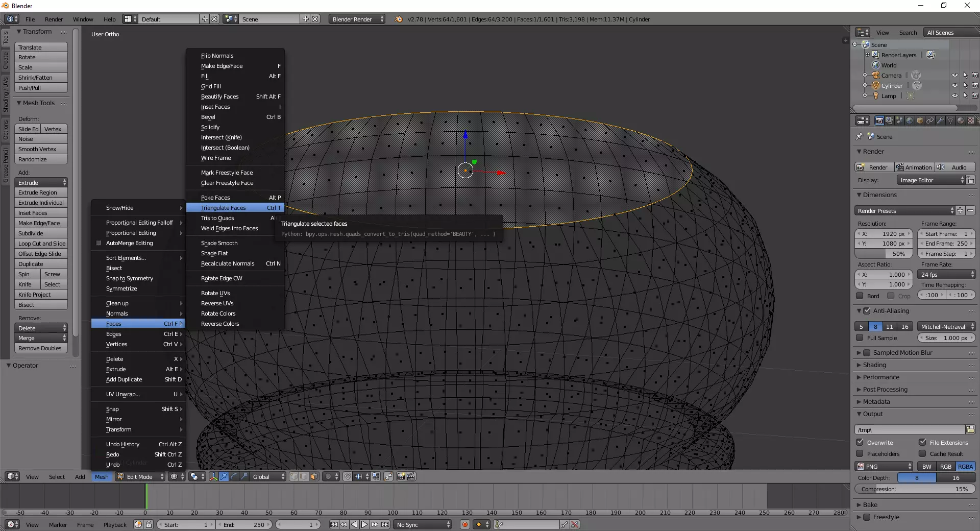980x531 pixels.
Task: Select Triangulate Faces from the submenu
Action: point(224,208)
